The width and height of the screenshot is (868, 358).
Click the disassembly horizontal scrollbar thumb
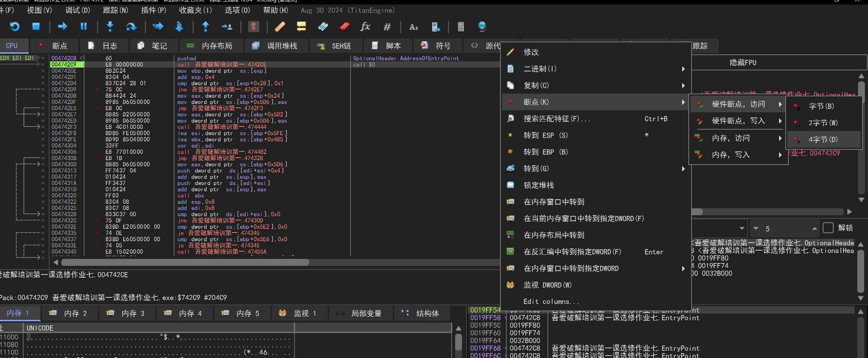[185, 262]
